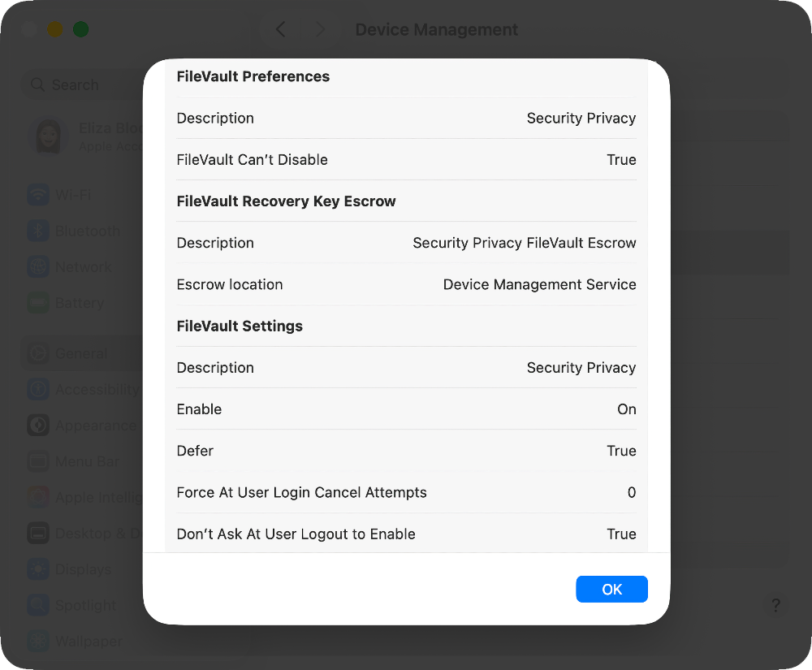Image resolution: width=812 pixels, height=670 pixels.
Task: Click the back navigation arrow
Action: point(280,29)
